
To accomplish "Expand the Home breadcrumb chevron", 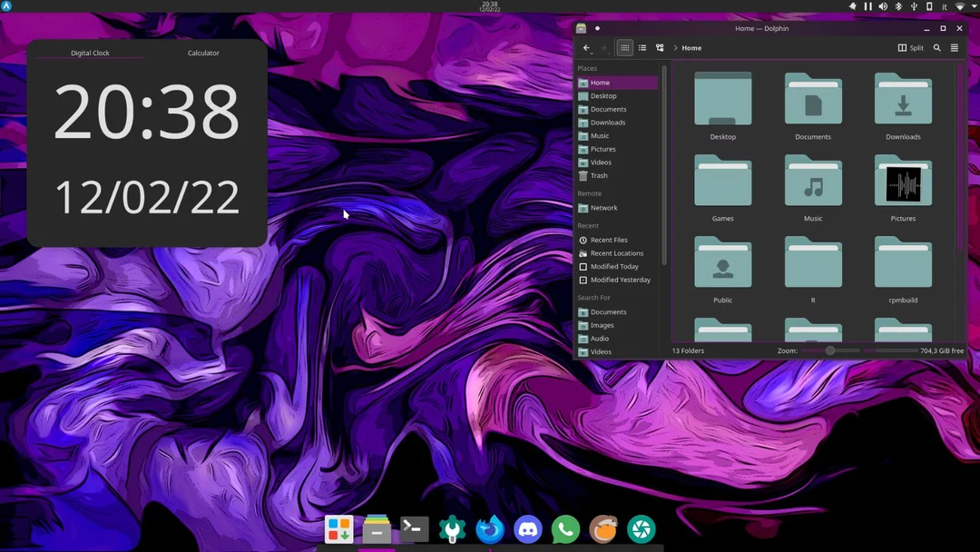I will [674, 48].
